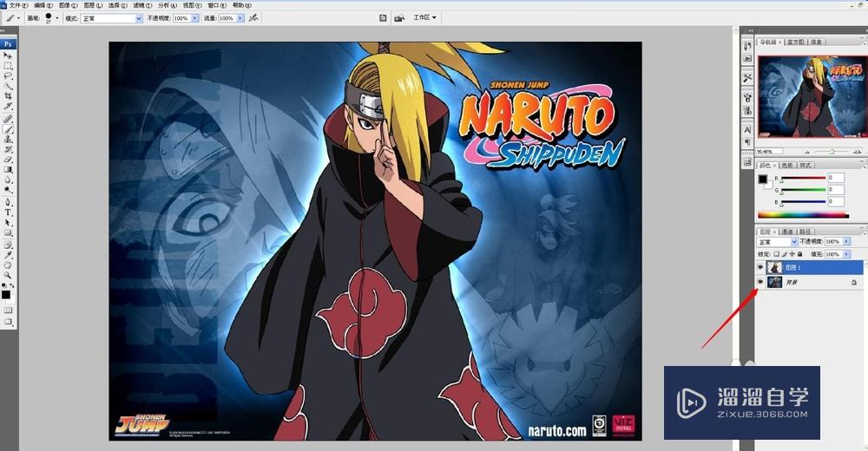The width and height of the screenshot is (868, 451).
Task: Open Bridge from options bar icon
Action: tap(399, 18)
